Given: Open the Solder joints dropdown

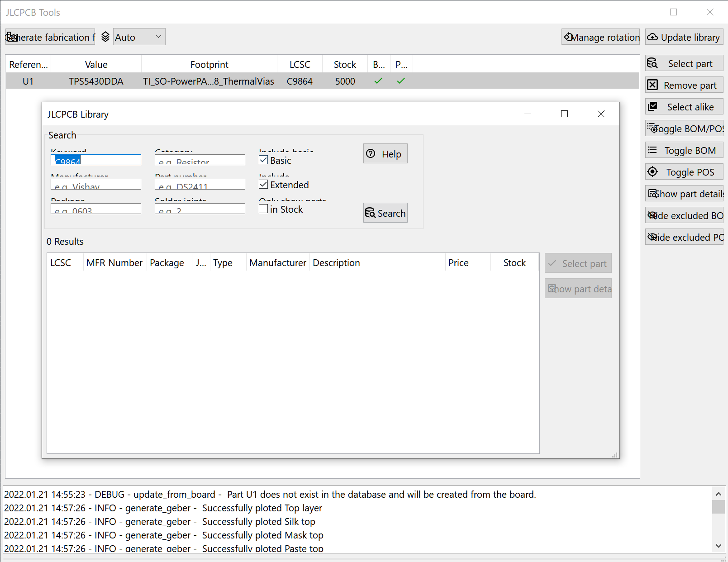Looking at the screenshot, I should [x=200, y=209].
